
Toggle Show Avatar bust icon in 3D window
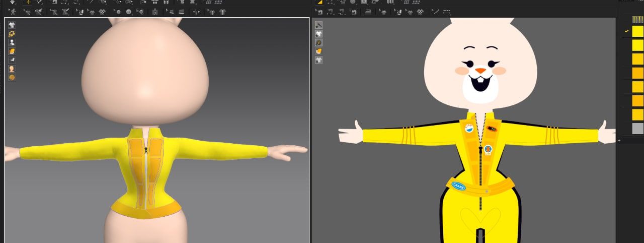click(12, 42)
